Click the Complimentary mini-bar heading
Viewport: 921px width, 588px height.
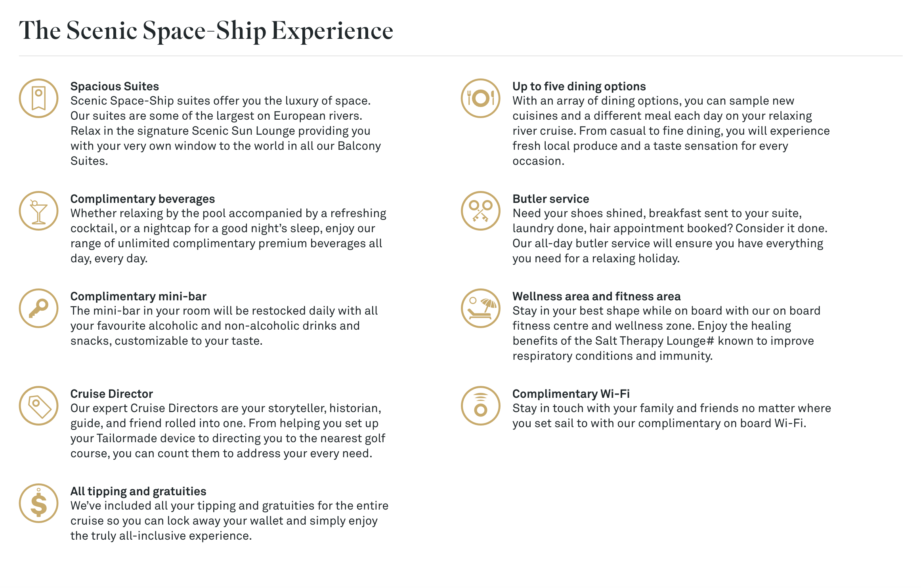coord(138,296)
